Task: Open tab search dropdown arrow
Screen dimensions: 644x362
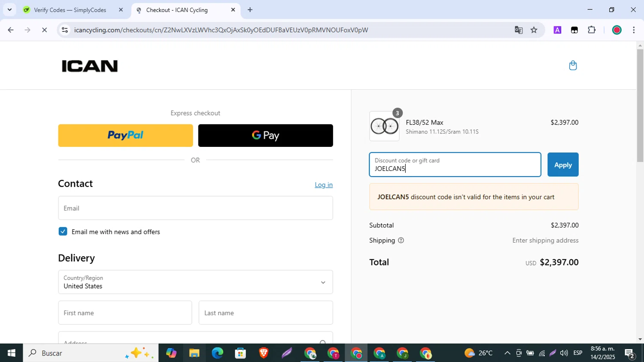Action: 9,10
